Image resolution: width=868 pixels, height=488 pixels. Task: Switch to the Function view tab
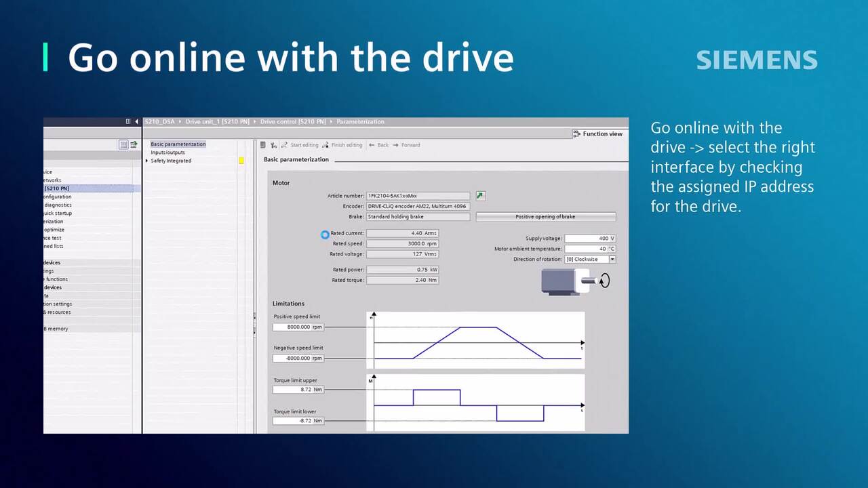(597, 134)
